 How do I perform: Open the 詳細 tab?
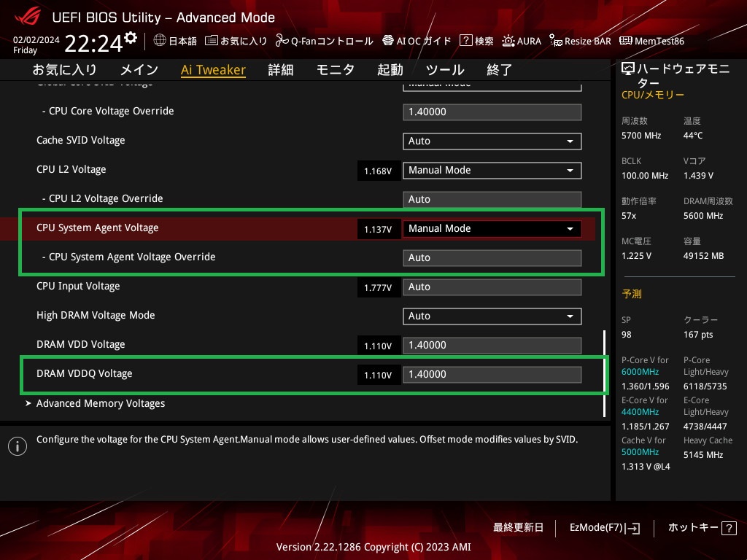coord(281,70)
